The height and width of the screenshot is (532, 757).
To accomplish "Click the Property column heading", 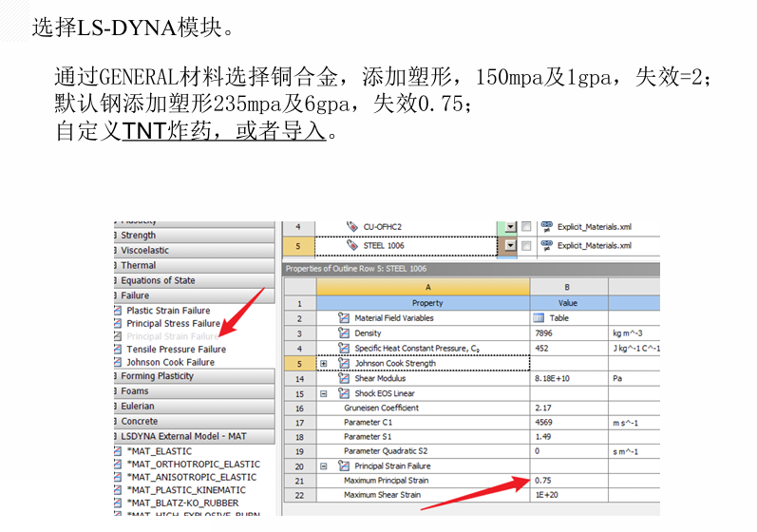I will pos(423,303).
